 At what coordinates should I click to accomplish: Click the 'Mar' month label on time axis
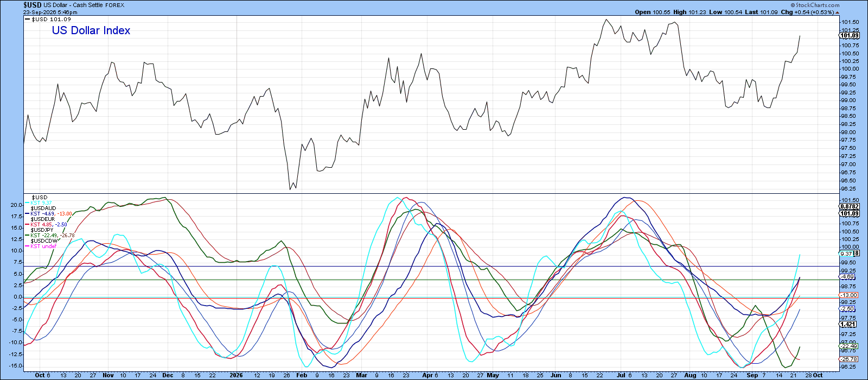point(361,375)
